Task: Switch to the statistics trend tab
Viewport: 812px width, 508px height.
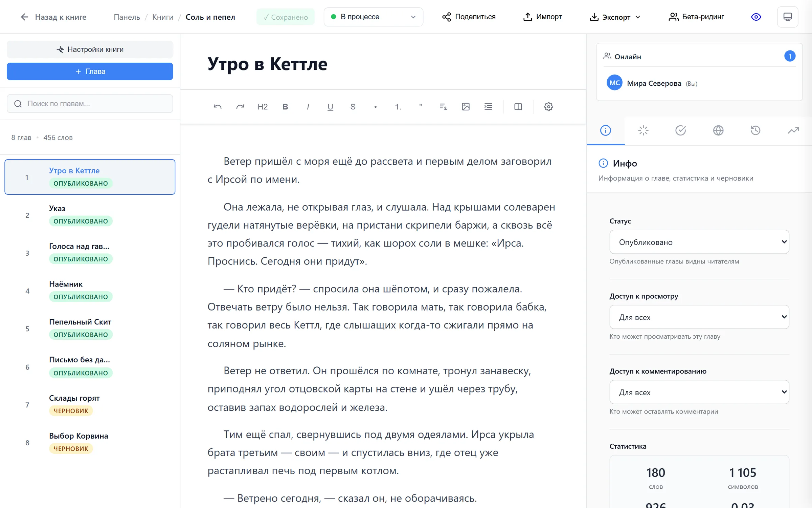Action: pos(793,130)
